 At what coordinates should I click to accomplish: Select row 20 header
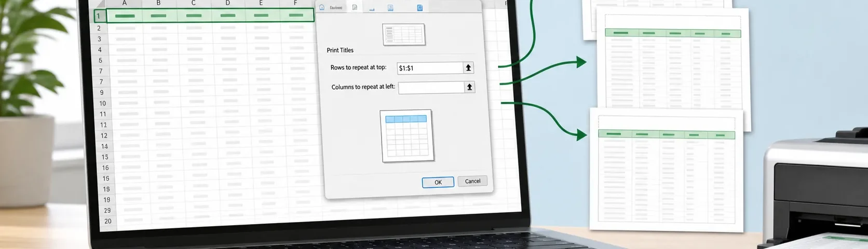tap(108, 221)
